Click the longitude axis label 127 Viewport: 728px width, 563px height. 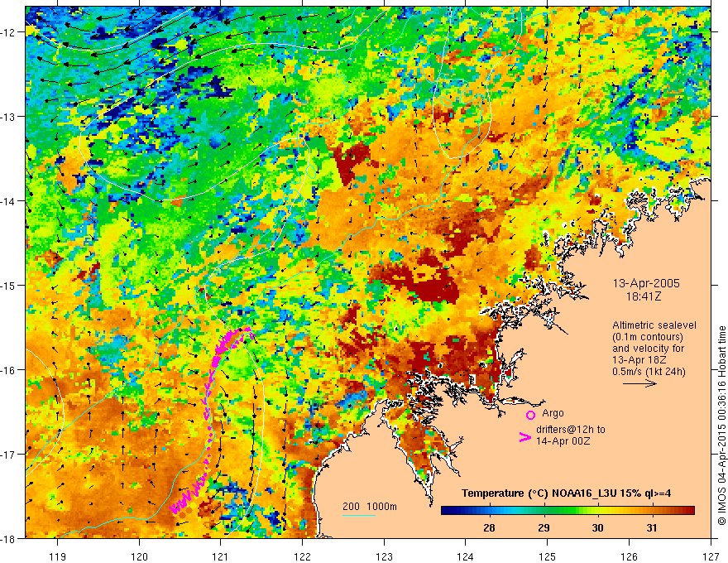click(x=711, y=556)
